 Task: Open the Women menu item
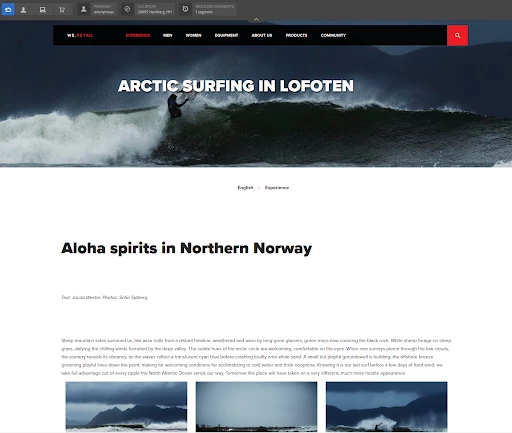193,35
